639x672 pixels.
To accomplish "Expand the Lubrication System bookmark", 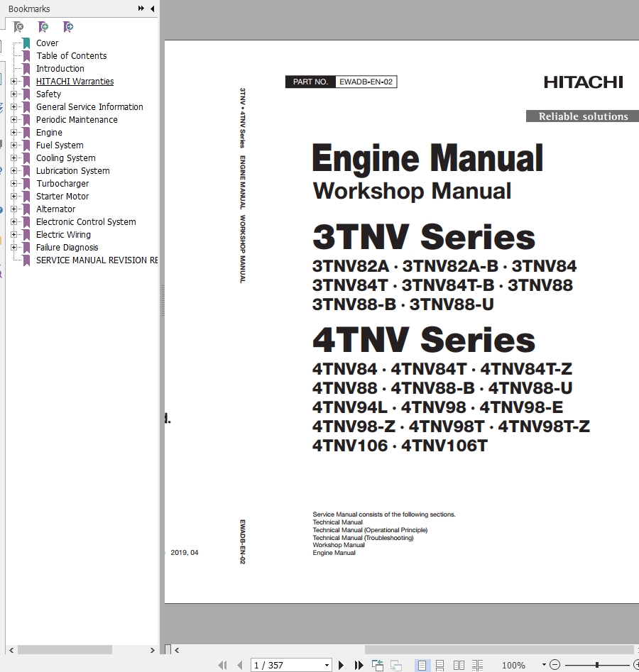I will coord(13,171).
